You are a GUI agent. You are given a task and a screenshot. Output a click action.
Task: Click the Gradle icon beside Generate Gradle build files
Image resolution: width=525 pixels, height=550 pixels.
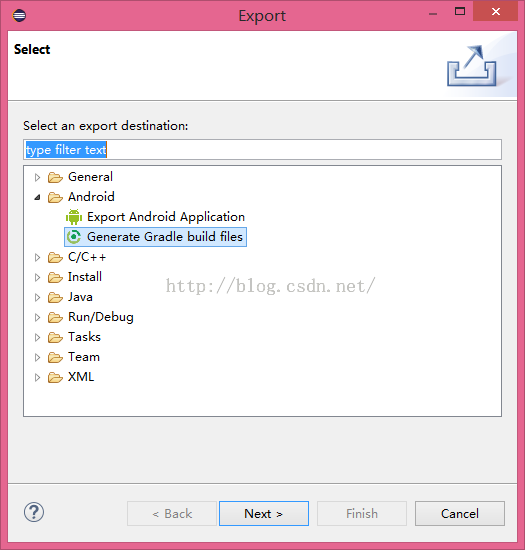tap(74, 237)
